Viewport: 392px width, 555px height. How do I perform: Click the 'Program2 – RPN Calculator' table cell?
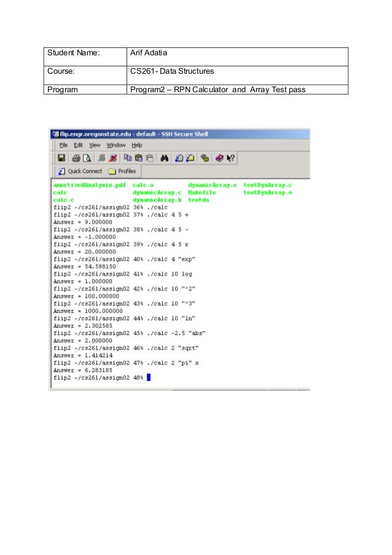pyautogui.click(x=237, y=90)
